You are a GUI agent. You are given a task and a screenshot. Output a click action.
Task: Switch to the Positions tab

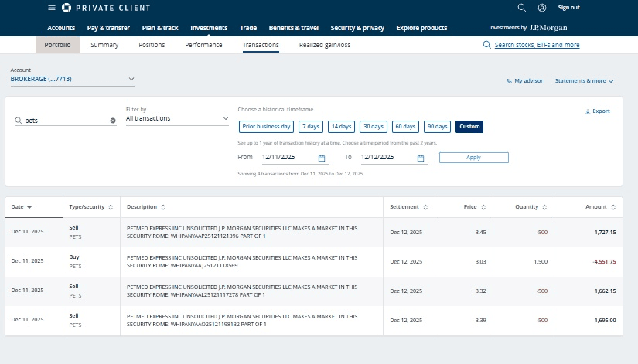pos(152,45)
